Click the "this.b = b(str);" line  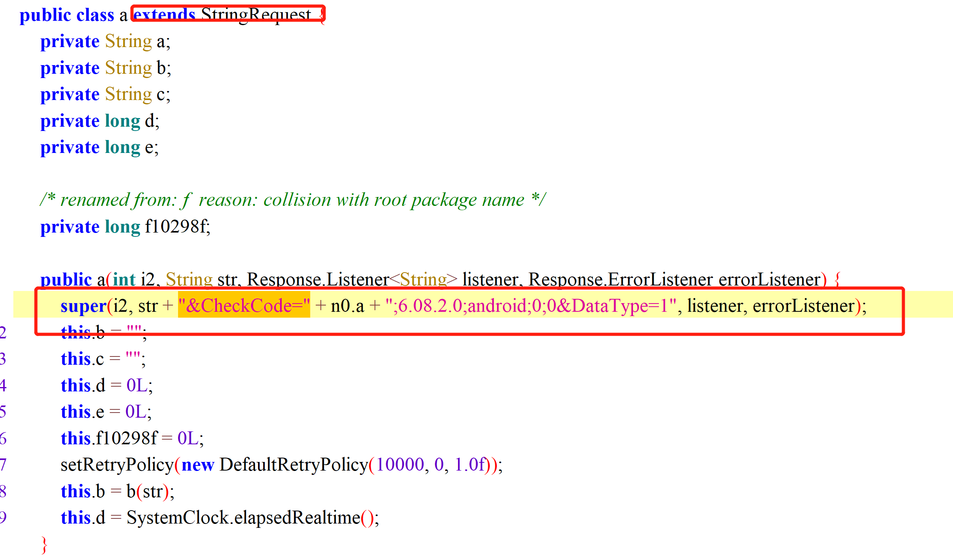(x=117, y=491)
